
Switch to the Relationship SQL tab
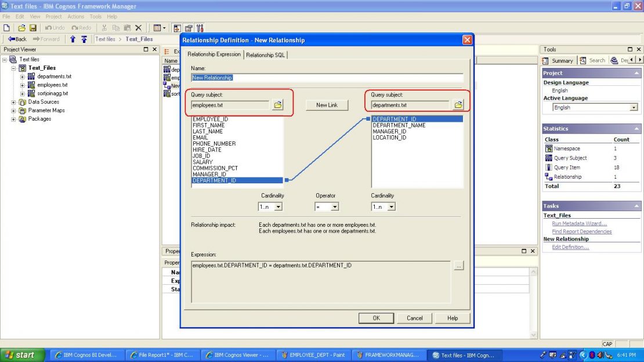[x=265, y=55]
